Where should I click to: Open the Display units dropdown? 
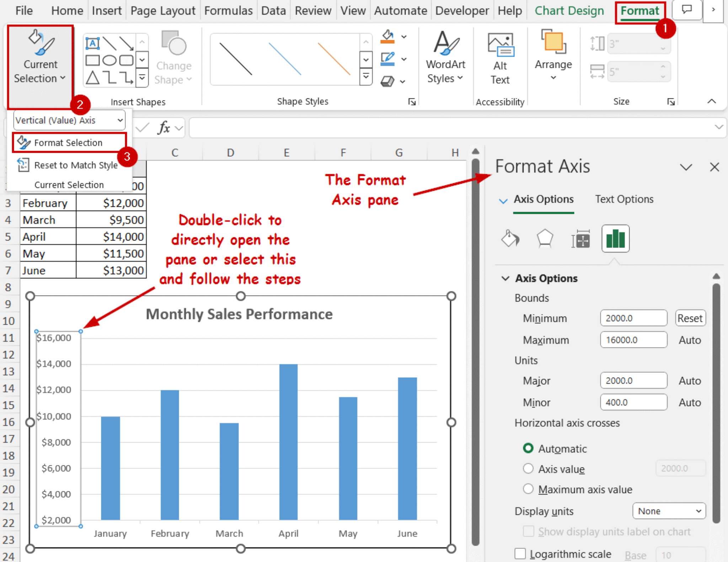coord(668,511)
